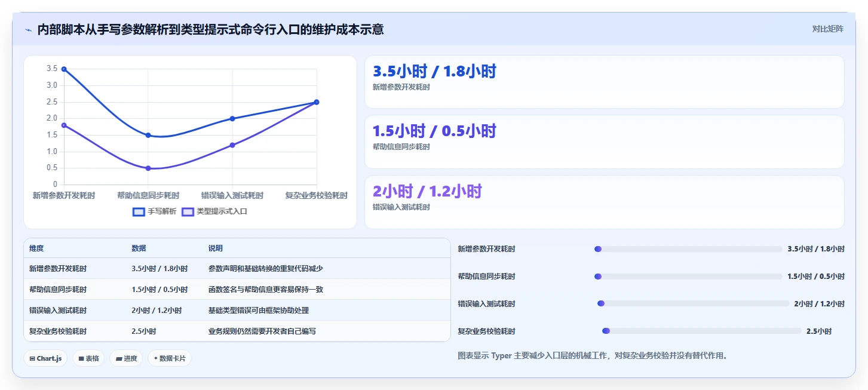Click the 数据卡片 tag chip
The image size is (868, 390).
tap(170, 358)
